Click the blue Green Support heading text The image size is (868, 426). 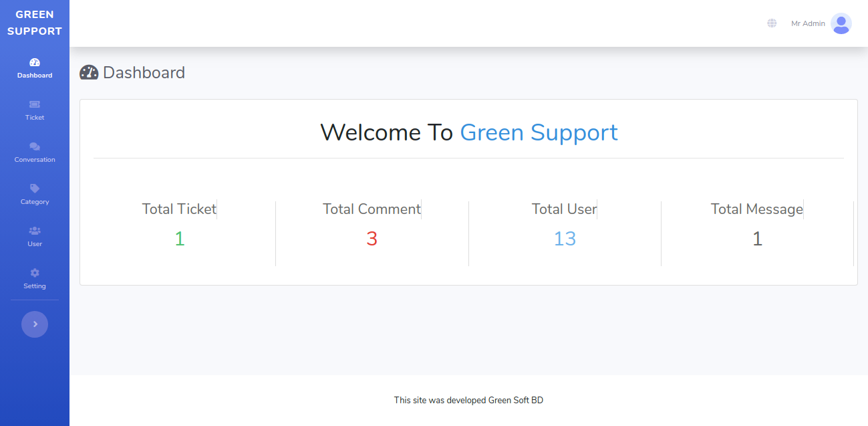tap(539, 132)
